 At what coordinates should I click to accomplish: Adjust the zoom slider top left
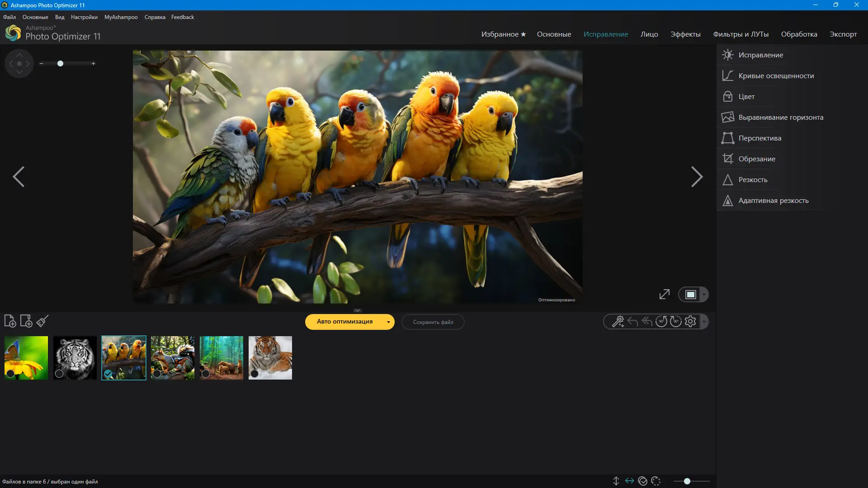coord(60,64)
